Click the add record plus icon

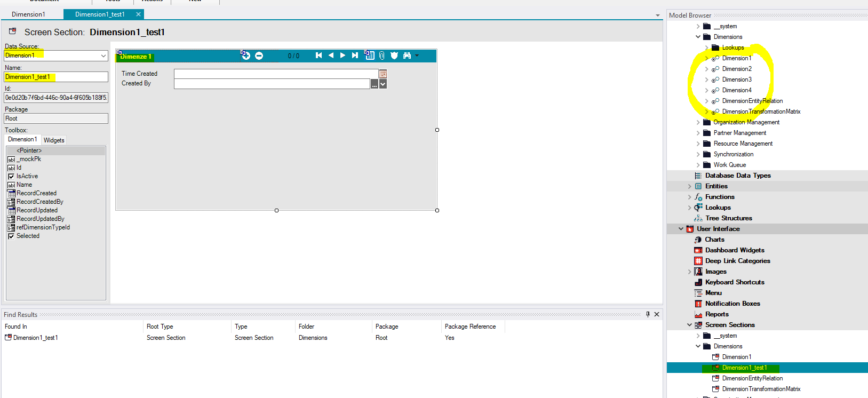245,55
